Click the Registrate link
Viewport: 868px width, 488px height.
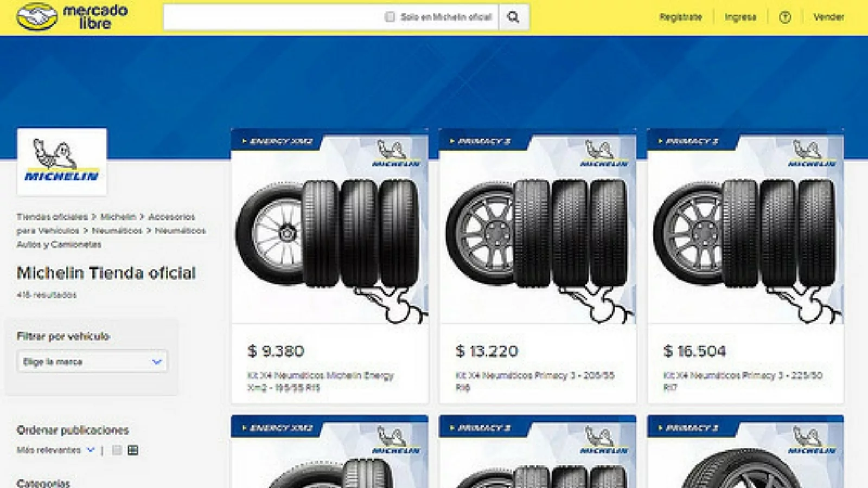coord(680,17)
